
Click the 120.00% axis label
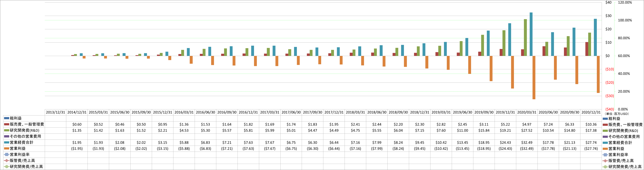tap(625, 2)
